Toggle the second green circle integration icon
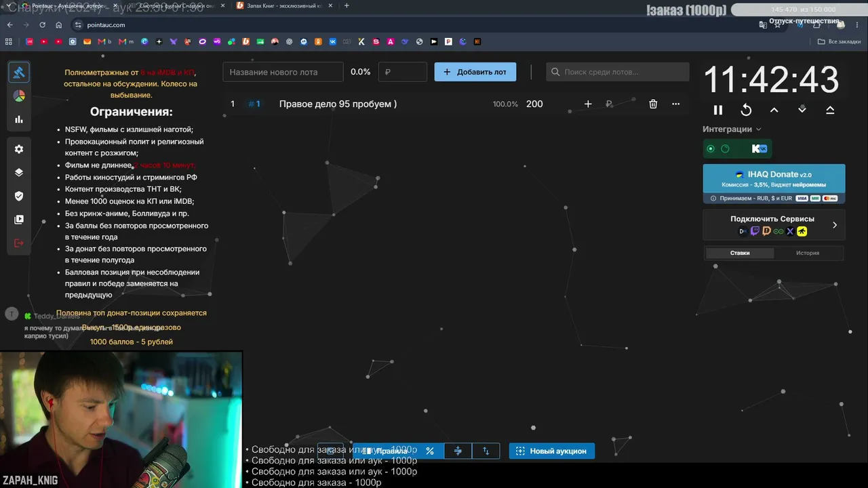Viewport: 868px width, 488px height. pos(725,148)
